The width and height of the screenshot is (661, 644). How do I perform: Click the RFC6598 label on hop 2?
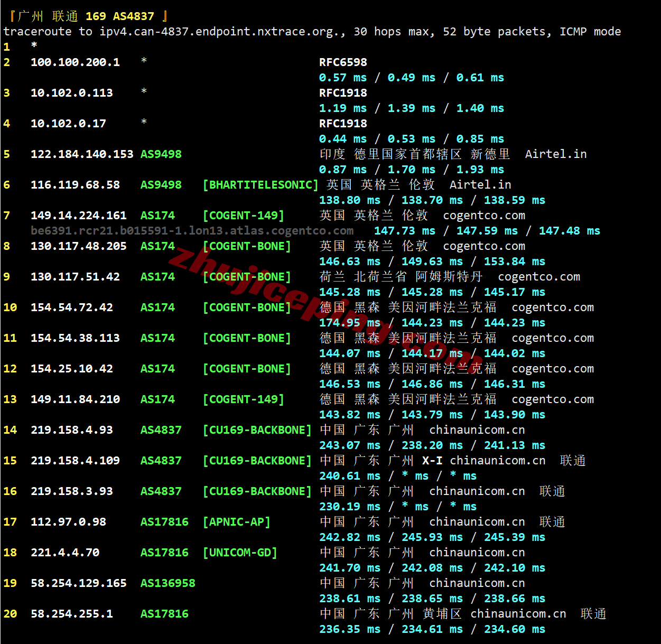click(343, 62)
